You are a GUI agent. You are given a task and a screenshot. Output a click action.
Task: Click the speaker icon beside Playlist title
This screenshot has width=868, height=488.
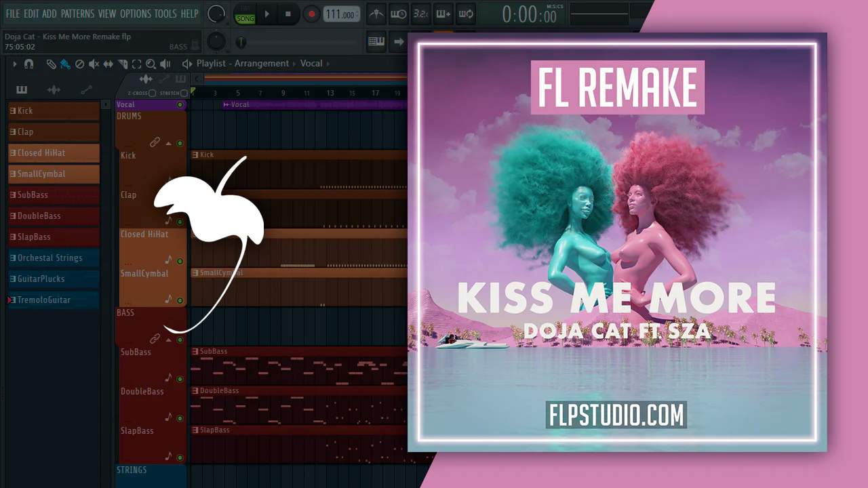pyautogui.click(x=187, y=64)
